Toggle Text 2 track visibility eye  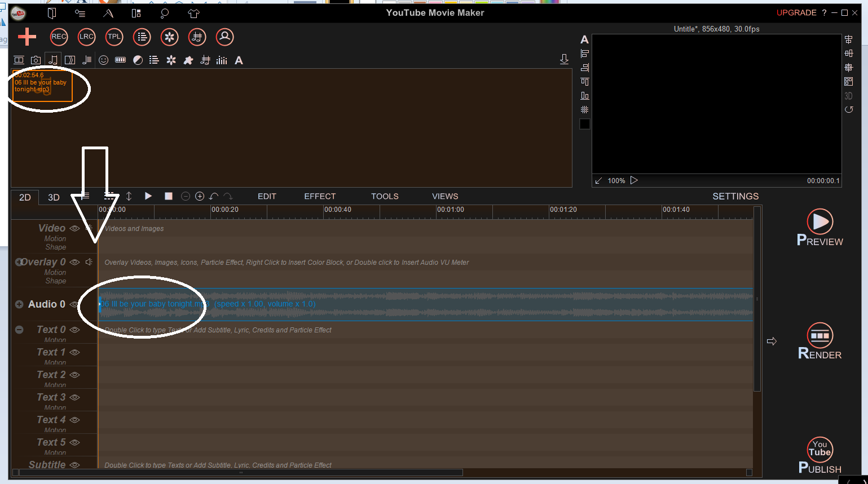tap(74, 375)
